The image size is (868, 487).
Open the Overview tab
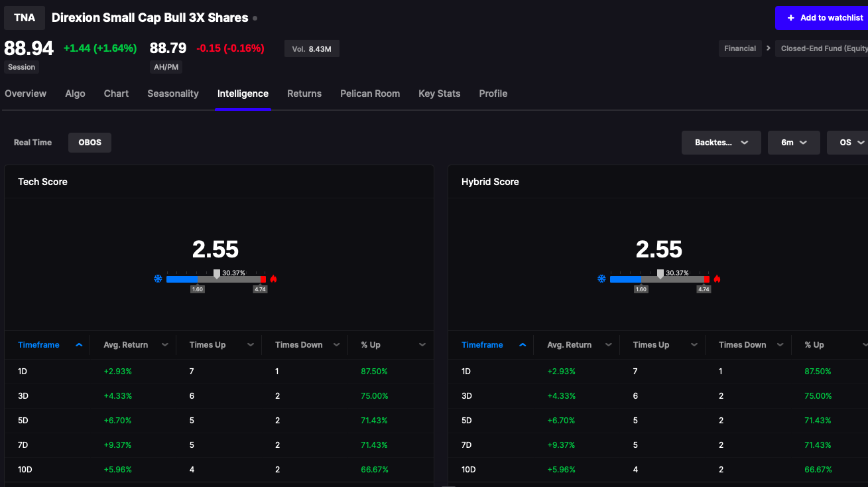(25, 94)
